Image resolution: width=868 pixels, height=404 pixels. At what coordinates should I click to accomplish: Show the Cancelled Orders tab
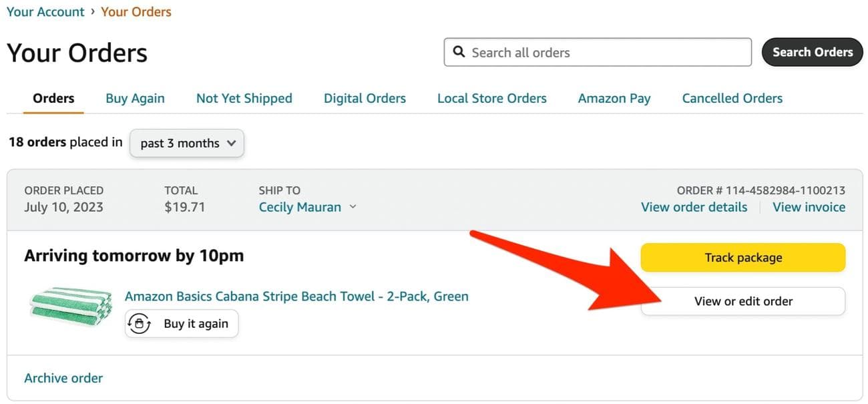(x=732, y=98)
